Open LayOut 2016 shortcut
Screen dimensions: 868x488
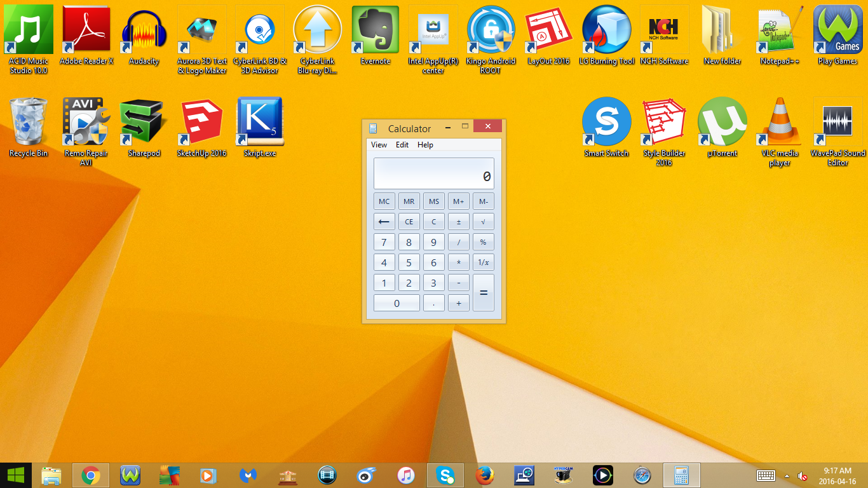(x=549, y=35)
